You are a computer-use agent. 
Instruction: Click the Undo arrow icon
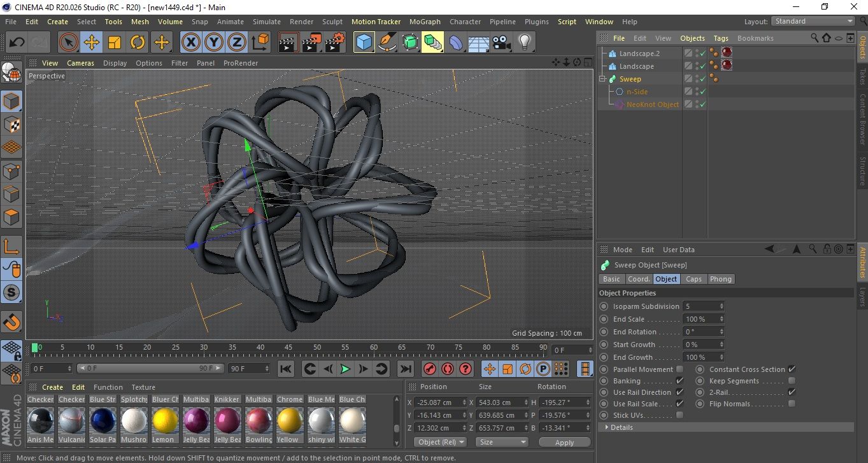17,43
